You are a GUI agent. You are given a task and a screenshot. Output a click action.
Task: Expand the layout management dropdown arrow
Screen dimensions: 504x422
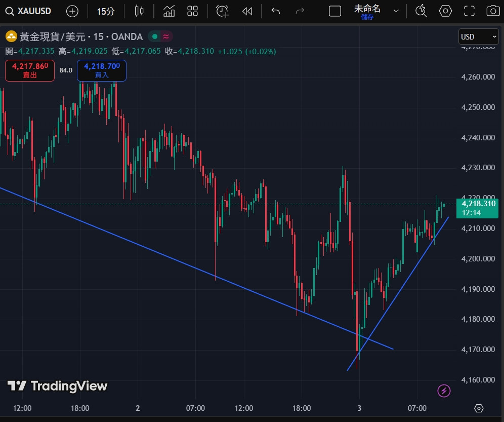click(396, 11)
